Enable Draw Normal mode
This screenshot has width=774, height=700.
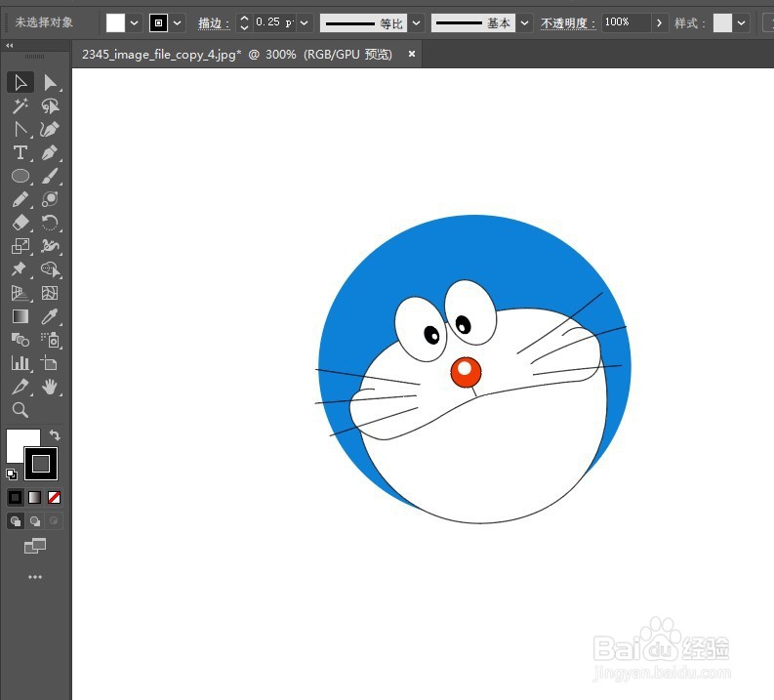point(16,520)
